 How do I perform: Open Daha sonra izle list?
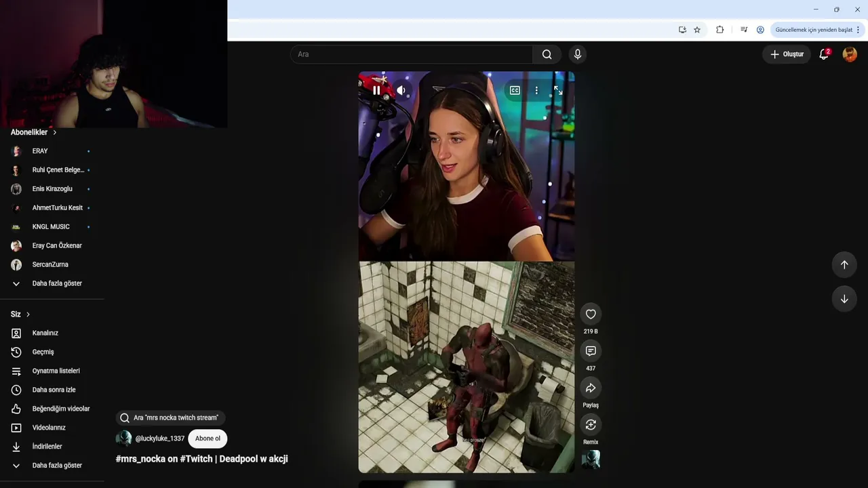(52, 390)
